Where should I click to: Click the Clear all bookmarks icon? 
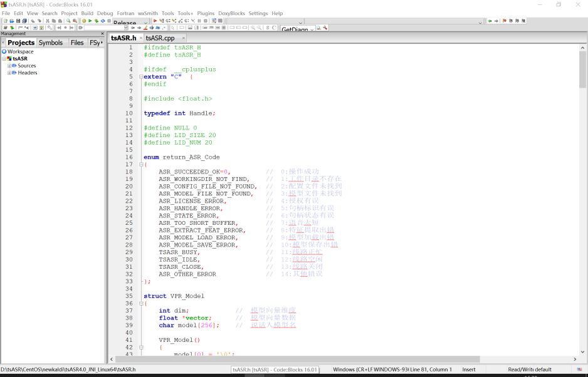tap(523, 21)
